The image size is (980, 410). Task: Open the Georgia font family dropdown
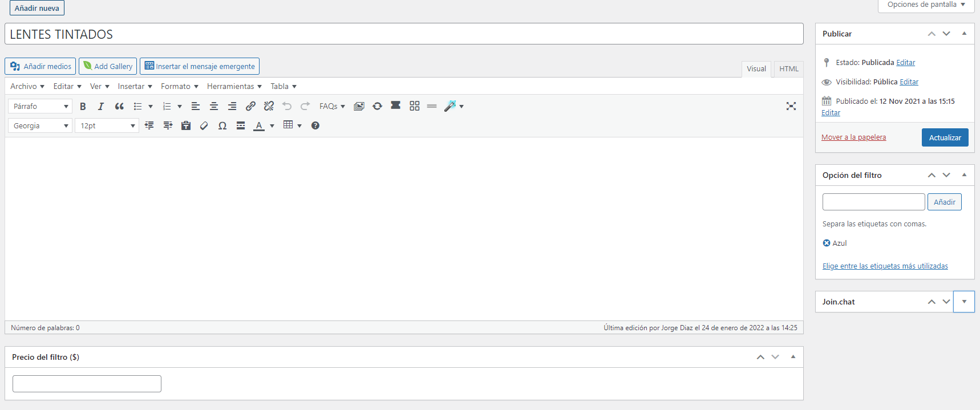(40, 125)
